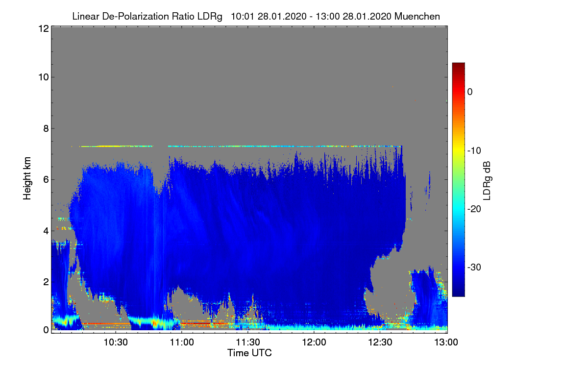Click the 12 km height tick label
The image size is (588, 392).
(43, 28)
